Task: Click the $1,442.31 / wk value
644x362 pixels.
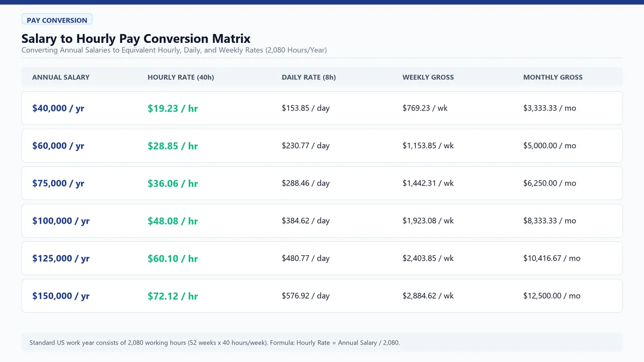Action: point(428,183)
